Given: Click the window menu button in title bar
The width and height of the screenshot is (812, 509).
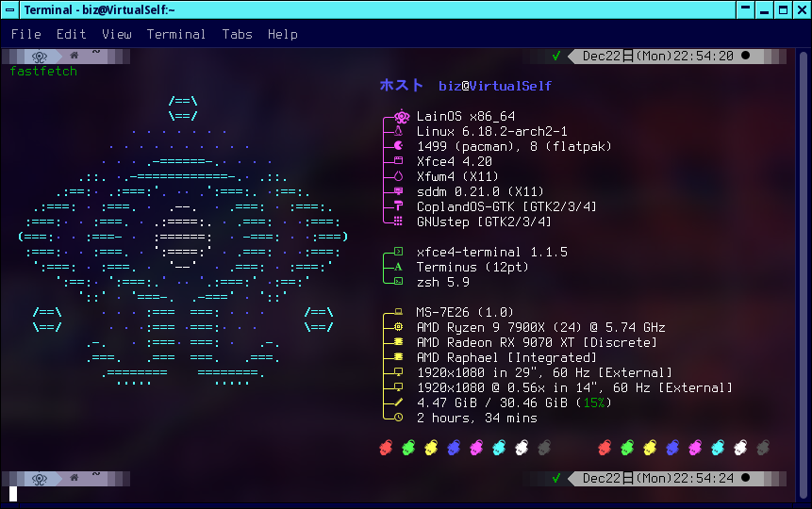Looking at the screenshot, I should coord(9,9).
